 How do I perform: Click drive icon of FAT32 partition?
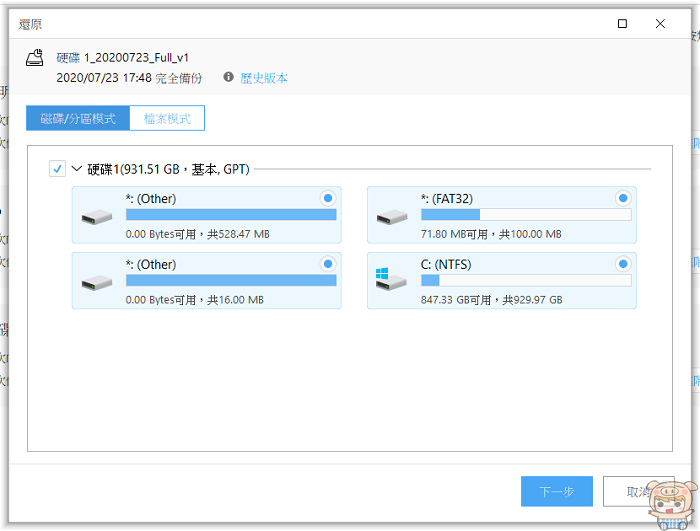pos(392,216)
